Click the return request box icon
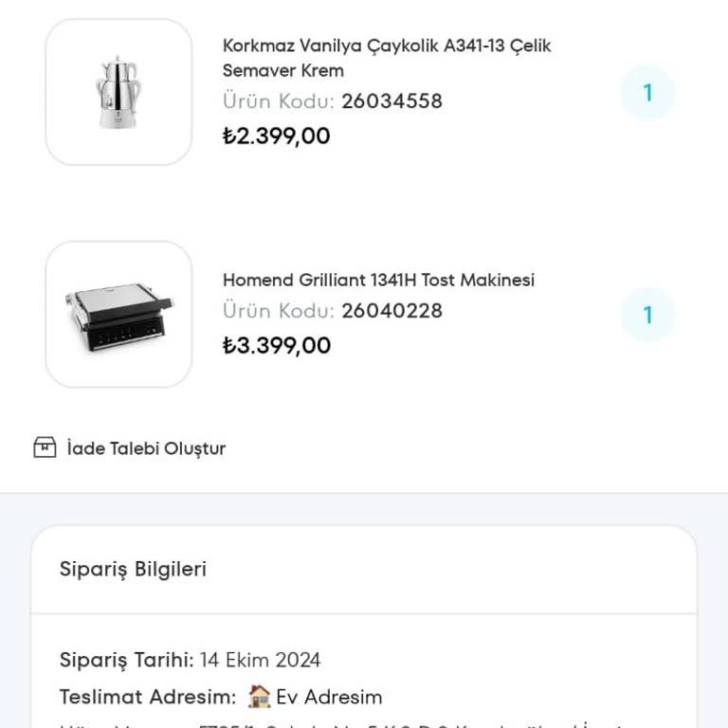Screen dimensions: 728x728 [45, 447]
